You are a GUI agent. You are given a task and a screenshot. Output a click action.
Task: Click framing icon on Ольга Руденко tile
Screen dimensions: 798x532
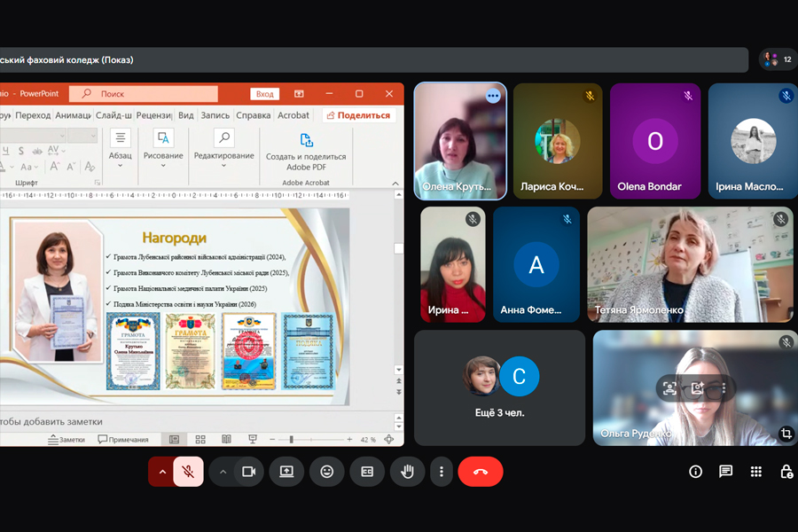tap(669, 388)
